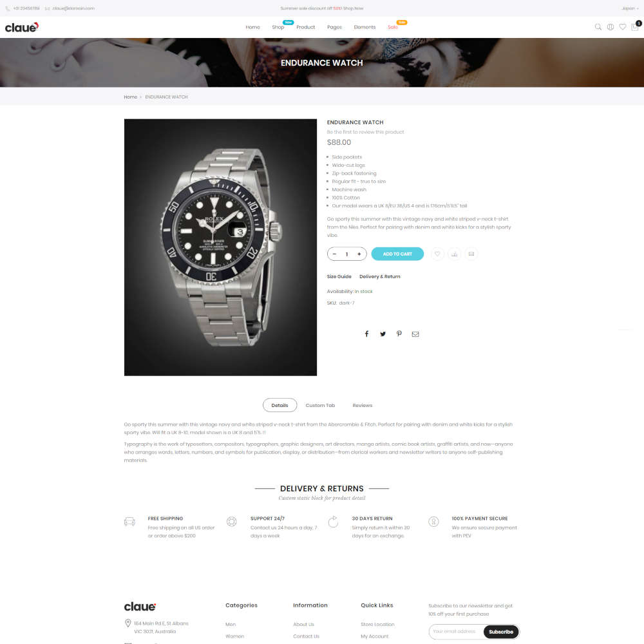Increase quantity with plus button
The height and width of the screenshot is (644, 644).
[359, 254]
